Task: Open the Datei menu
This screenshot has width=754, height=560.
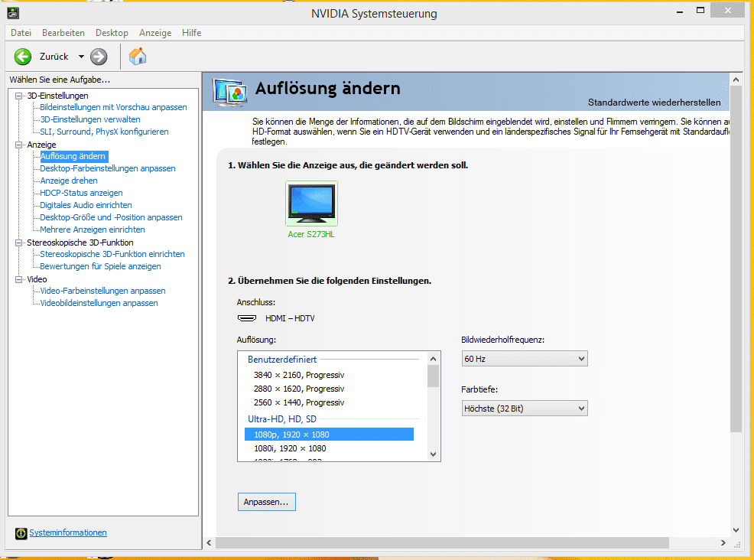Action: [21, 33]
